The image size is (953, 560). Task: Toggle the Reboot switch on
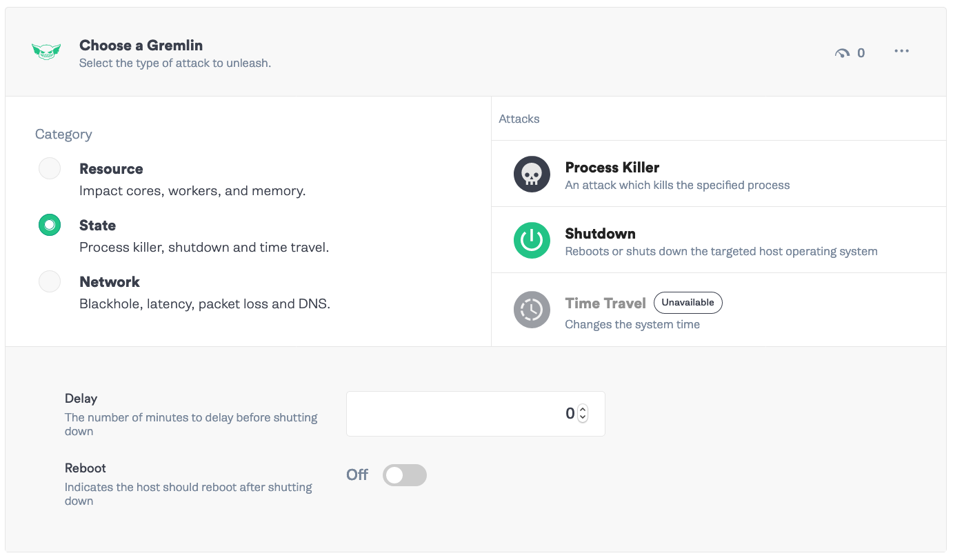pos(405,475)
